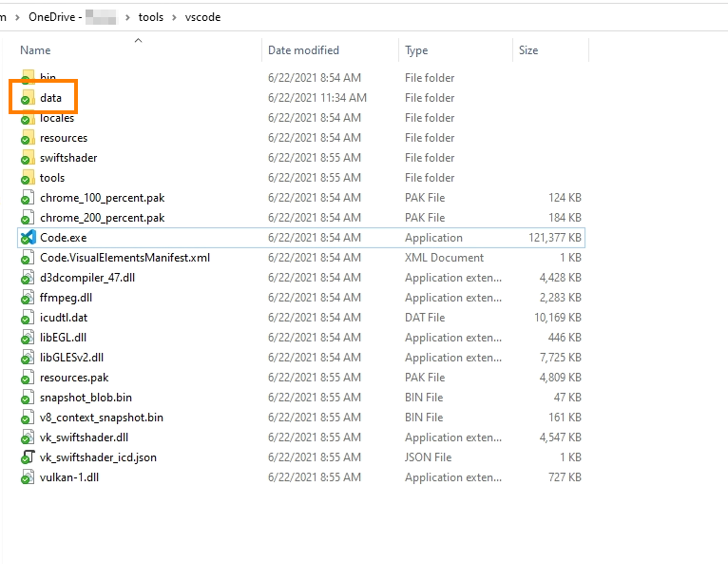The height and width of the screenshot is (564, 728).
Task: Sort files by the Name column header
Action: [35, 50]
